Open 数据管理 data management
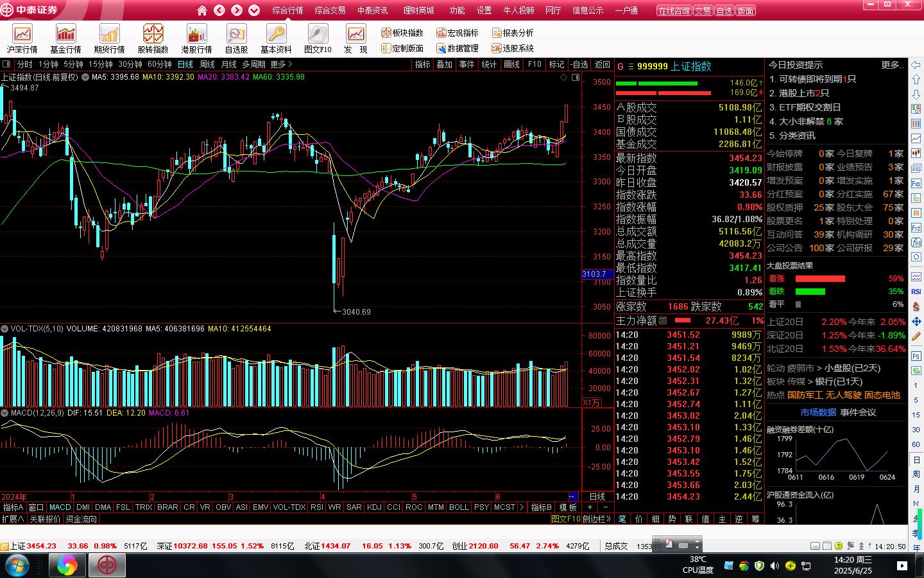 coord(458,48)
